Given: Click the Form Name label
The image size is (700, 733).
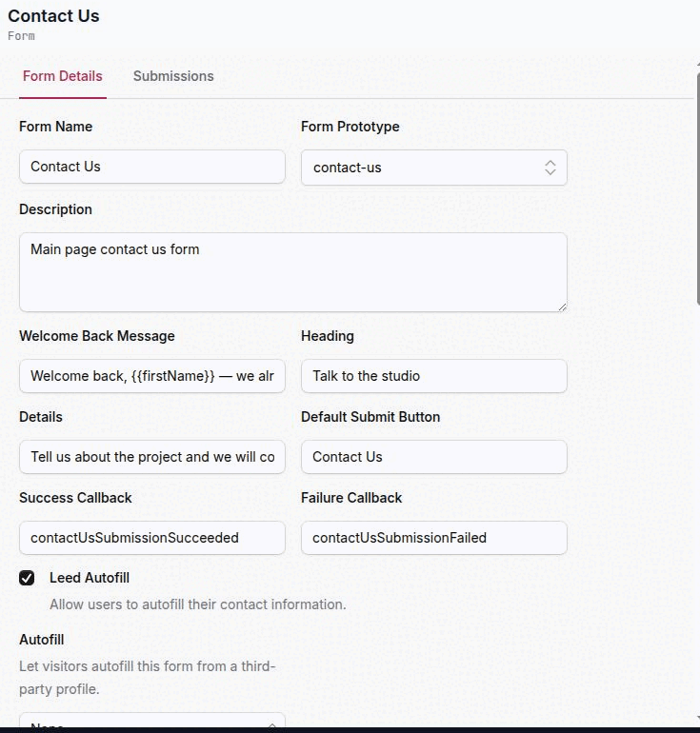Looking at the screenshot, I should pos(55,127).
